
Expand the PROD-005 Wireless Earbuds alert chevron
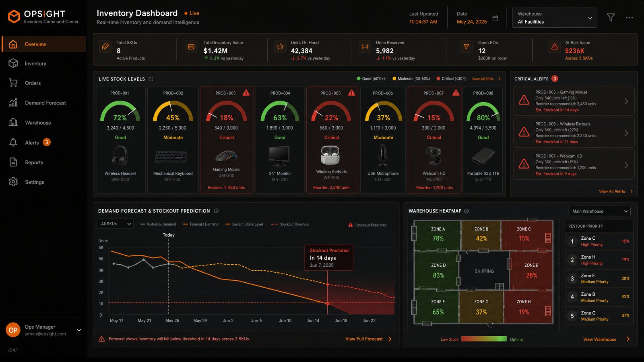[x=626, y=133]
